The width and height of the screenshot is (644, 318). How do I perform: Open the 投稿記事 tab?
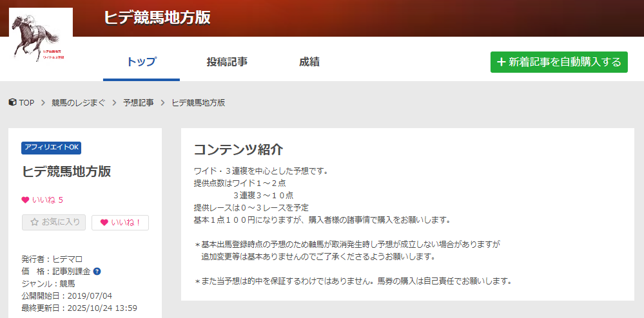pyautogui.click(x=227, y=62)
